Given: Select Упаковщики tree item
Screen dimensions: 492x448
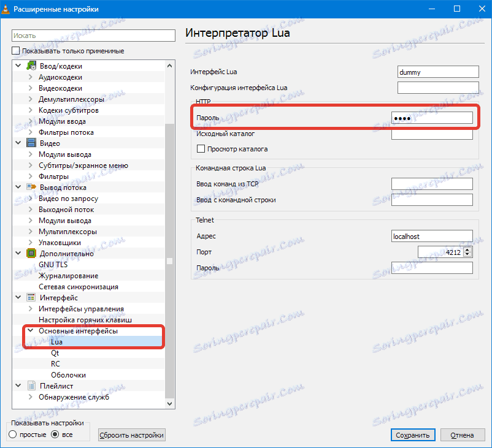Looking at the screenshot, I should (60, 242).
